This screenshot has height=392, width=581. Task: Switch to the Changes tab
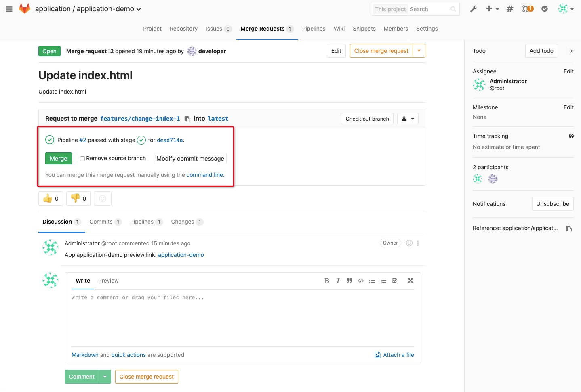tap(187, 222)
